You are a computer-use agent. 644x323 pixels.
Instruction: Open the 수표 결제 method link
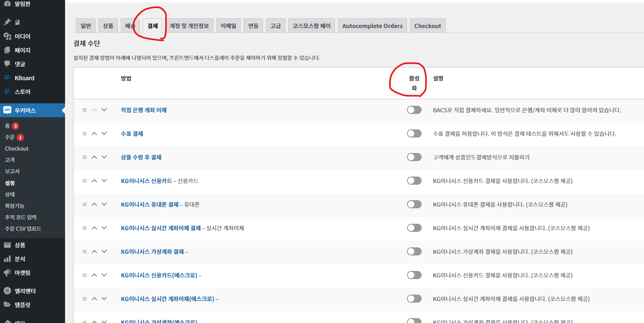132,134
